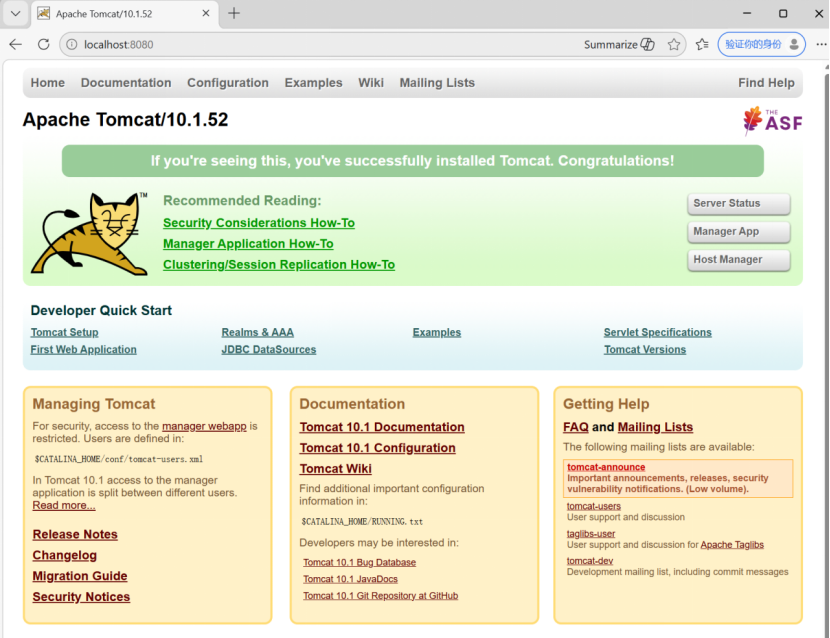Open Tomcat Setup quick start link
830x638 pixels.
point(65,332)
